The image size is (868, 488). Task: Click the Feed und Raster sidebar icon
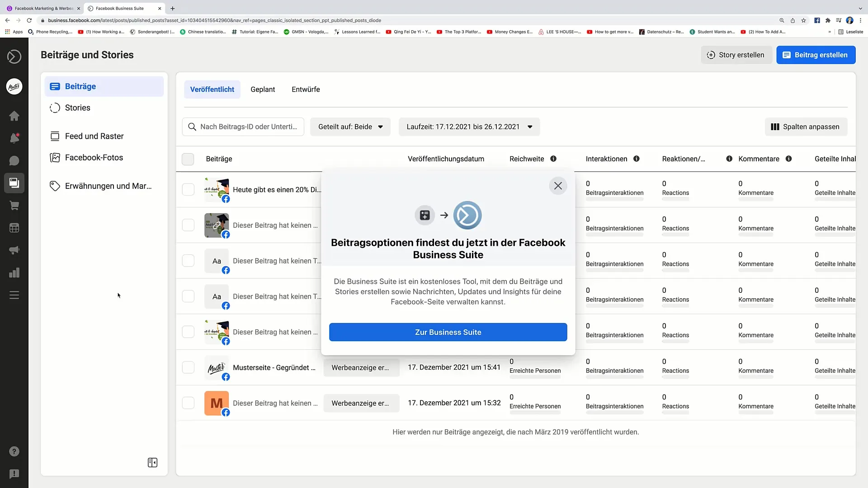tap(54, 136)
